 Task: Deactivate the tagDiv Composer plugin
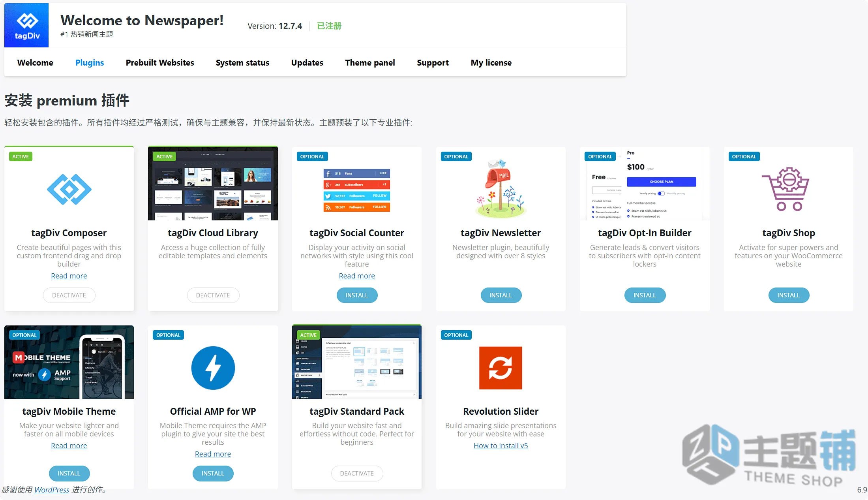point(69,295)
